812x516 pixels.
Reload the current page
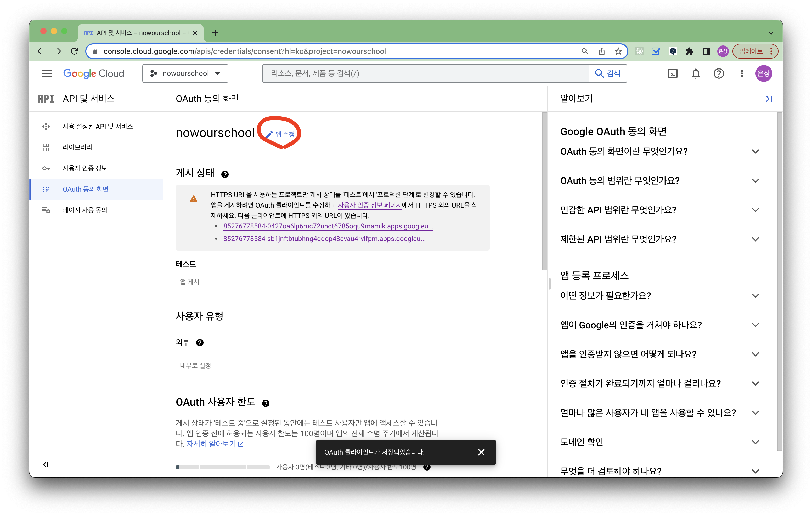(75, 51)
